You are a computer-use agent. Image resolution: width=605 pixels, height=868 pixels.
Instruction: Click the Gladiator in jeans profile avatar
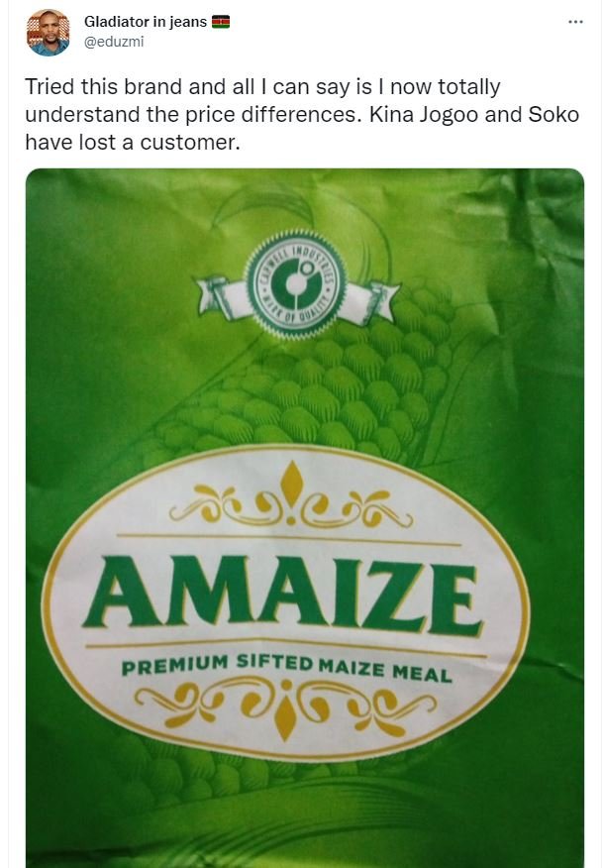pos(49,33)
